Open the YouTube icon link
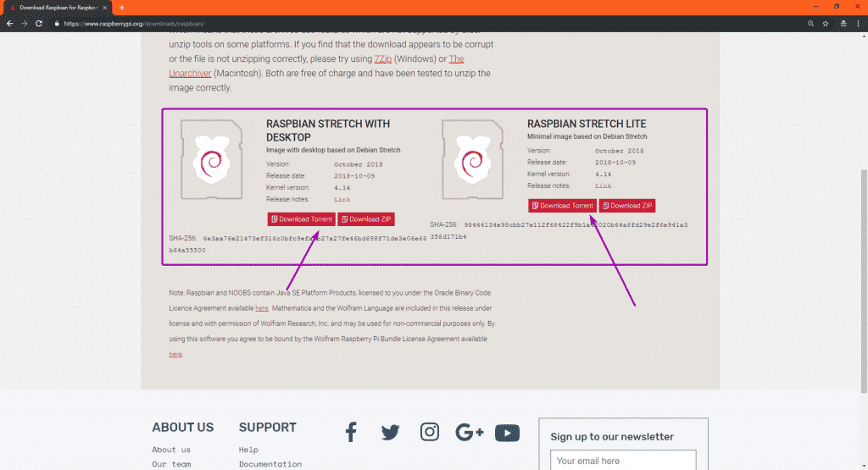The height and width of the screenshot is (470, 868). coord(507,433)
